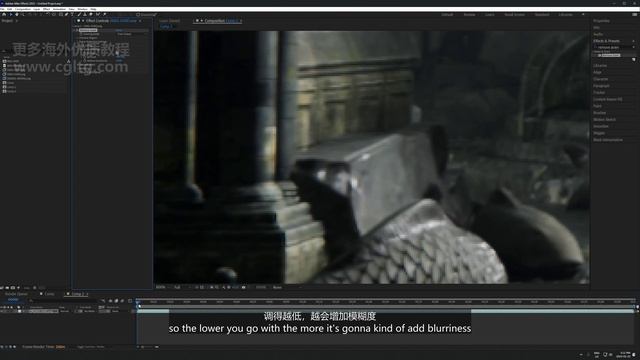Switch to the Small Screen workspace
640x360 pixels.
[515, 15]
